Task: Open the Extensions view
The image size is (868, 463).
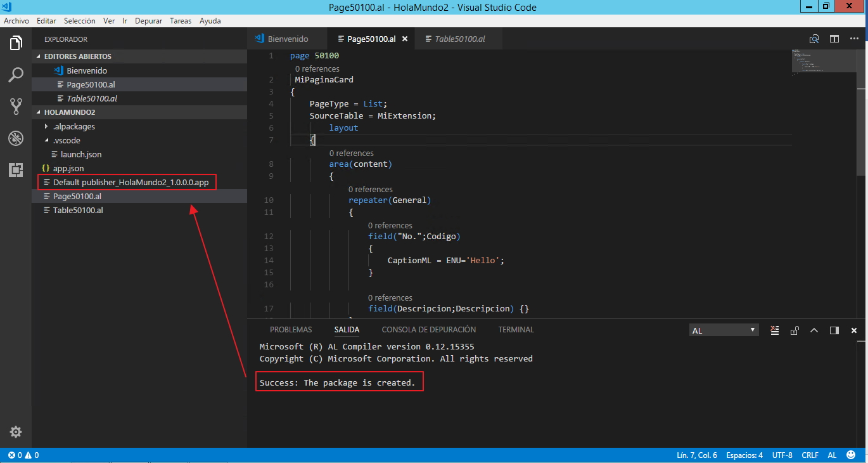Action: (x=16, y=169)
